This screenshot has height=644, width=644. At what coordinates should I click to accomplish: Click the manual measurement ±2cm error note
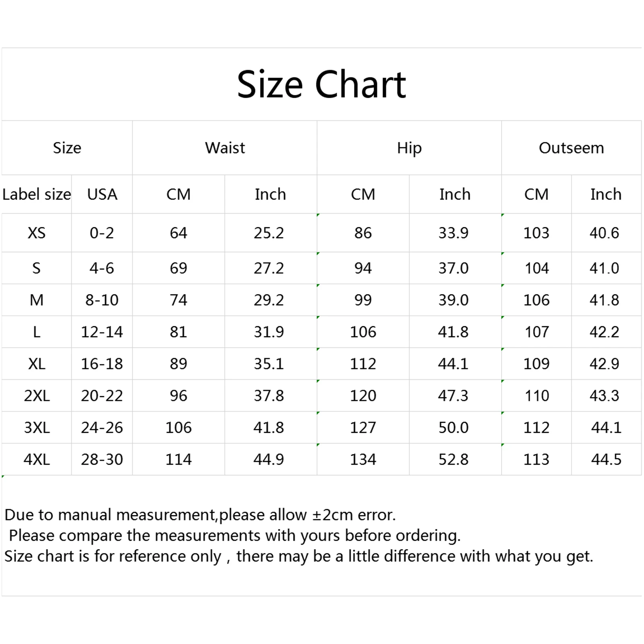point(200,515)
